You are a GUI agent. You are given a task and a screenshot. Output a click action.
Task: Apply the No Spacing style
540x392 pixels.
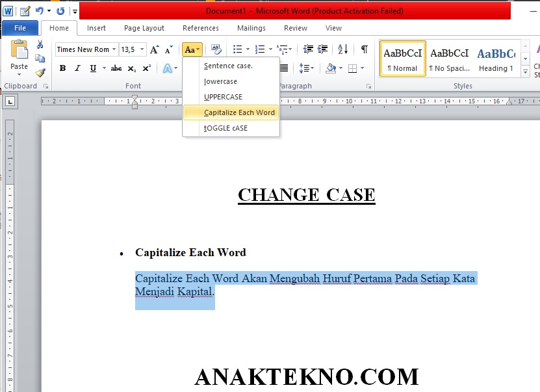coord(450,59)
